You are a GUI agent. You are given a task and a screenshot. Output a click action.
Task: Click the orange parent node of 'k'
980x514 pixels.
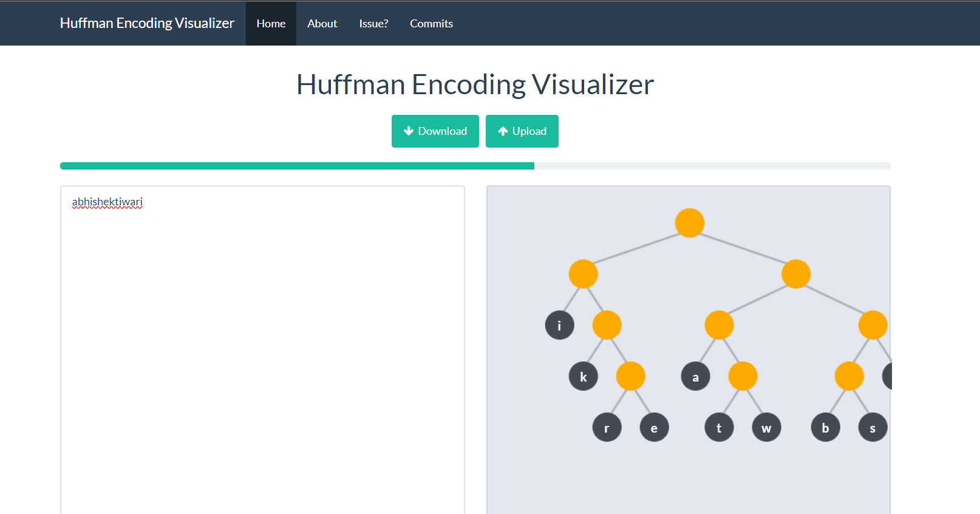click(607, 325)
